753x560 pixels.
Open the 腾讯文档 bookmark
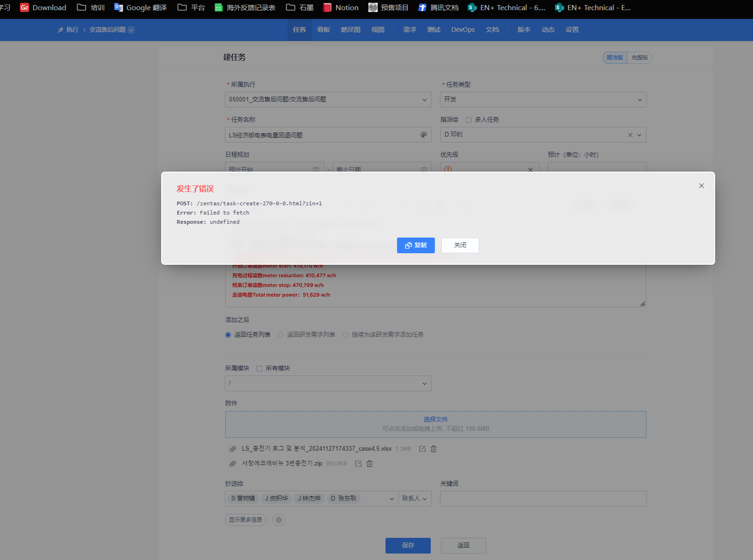tap(438, 7)
